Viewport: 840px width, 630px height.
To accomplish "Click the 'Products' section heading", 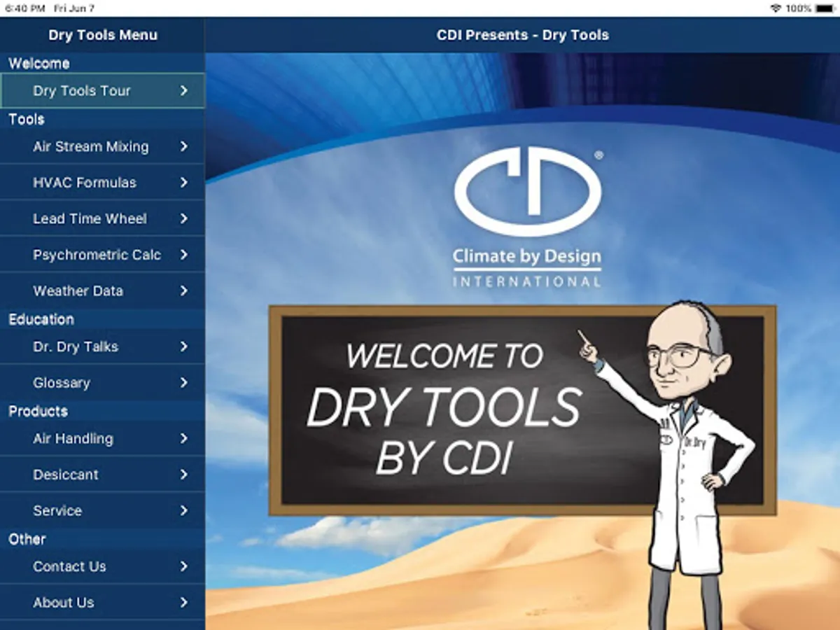I will tap(38, 411).
